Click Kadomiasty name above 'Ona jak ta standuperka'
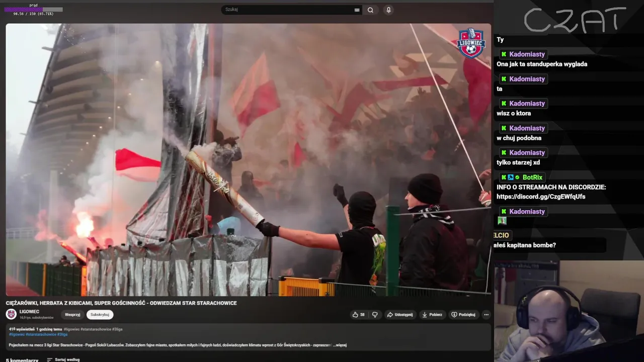Viewport: 644px width, 362px height. tap(527, 54)
